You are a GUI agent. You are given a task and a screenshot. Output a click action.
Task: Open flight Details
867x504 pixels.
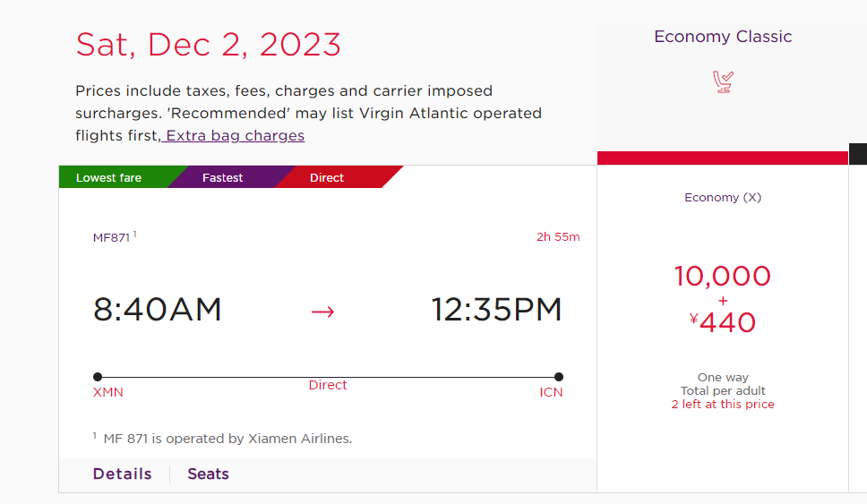pos(122,474)
